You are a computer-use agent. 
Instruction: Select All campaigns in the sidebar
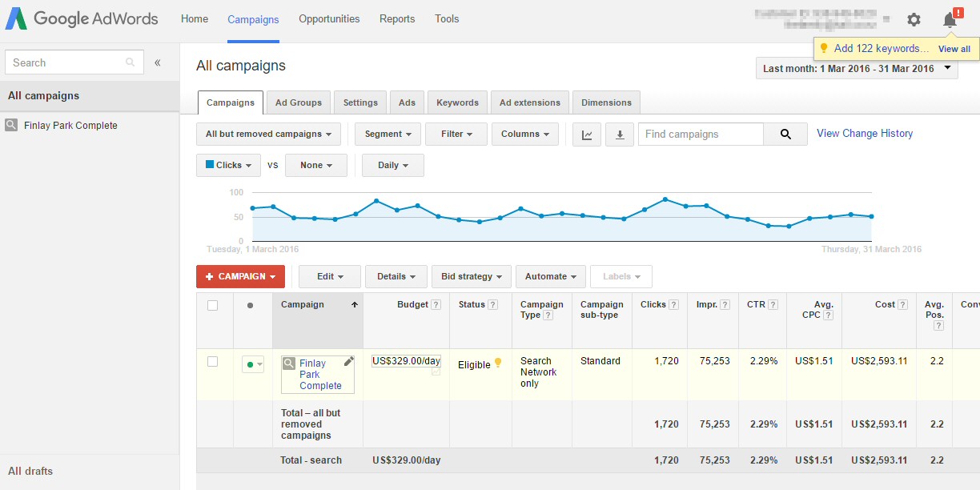click(90, 96)
